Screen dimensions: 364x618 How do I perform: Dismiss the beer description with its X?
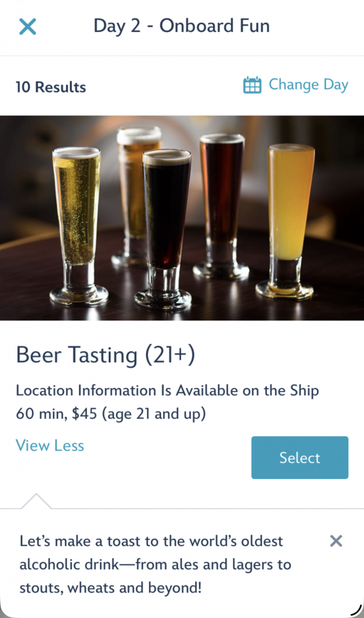point(336,541)
